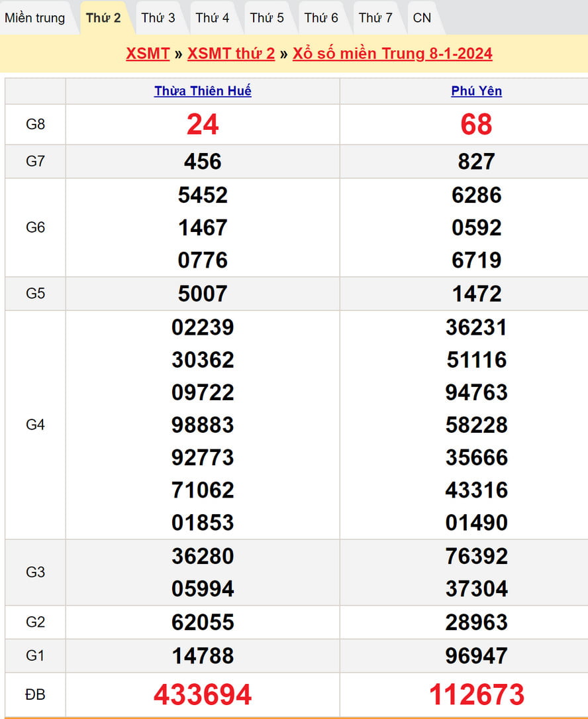This screenshot has height=719, width=588.
Task: Click the G4 row label
Action: click(35, 425)
